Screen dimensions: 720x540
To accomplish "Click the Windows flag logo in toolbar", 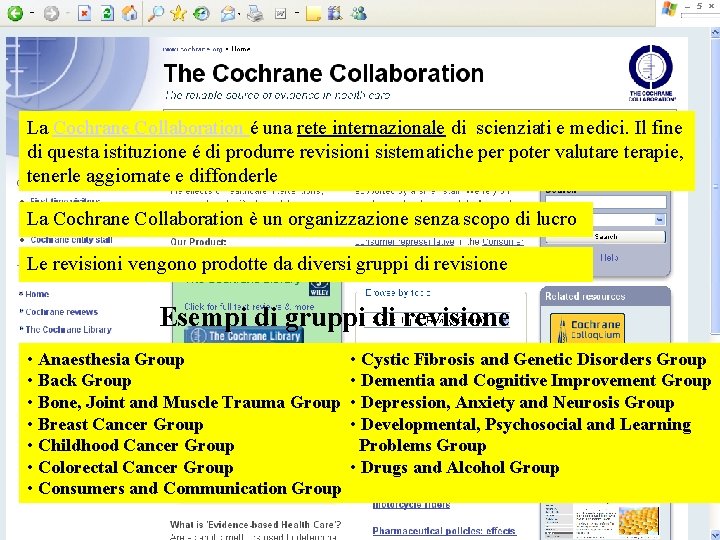I will pyautogui.click(x=669, y=9).
